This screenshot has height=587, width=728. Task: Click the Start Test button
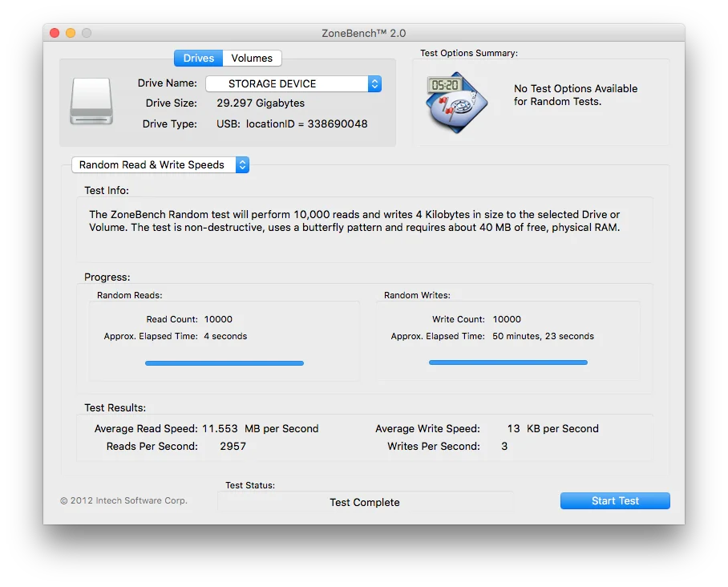[615, 500]
